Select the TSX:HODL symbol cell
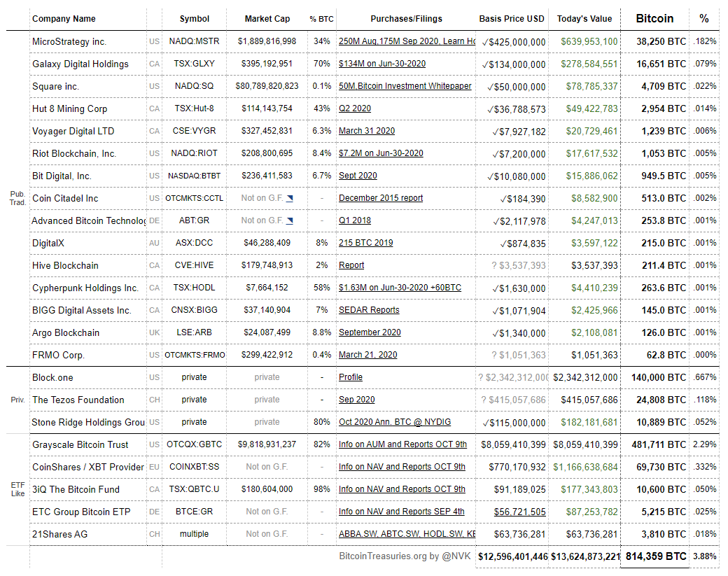The height and width of the screenshot is (576, 728). click(x=194, y=288)
